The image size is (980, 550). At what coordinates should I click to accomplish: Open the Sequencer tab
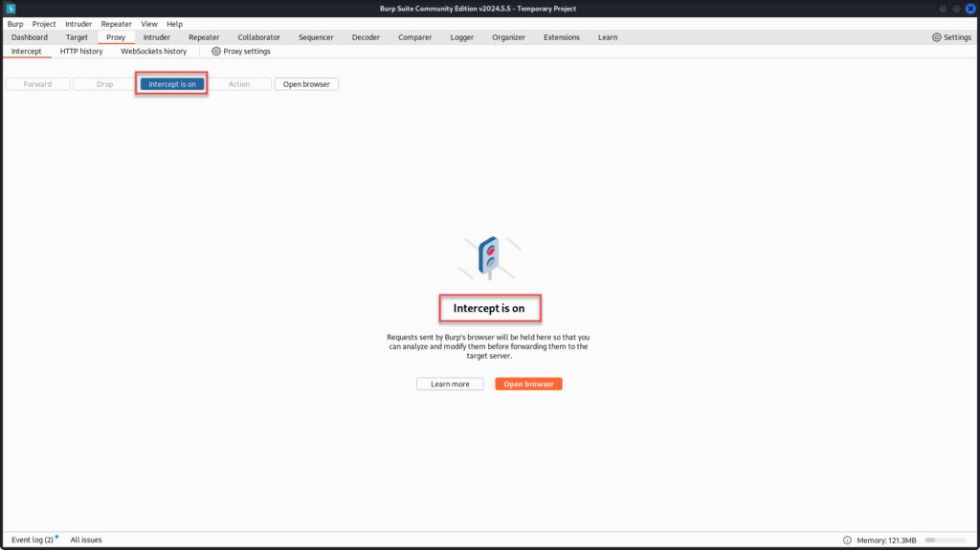click(316, 37)
